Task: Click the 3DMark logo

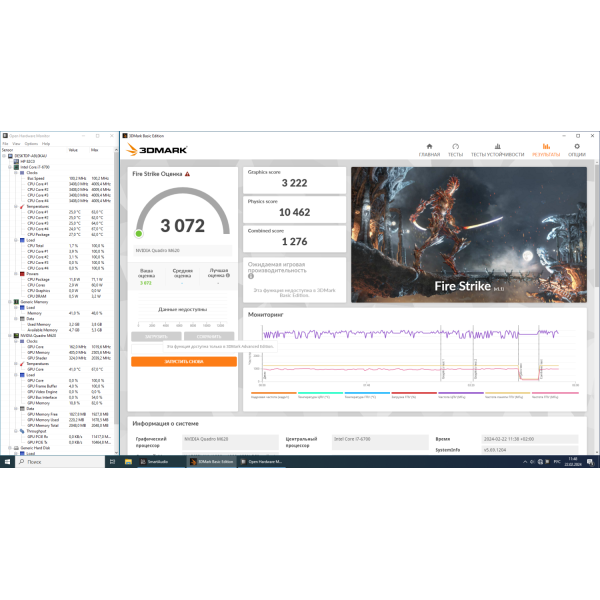Action: [157, 150]
